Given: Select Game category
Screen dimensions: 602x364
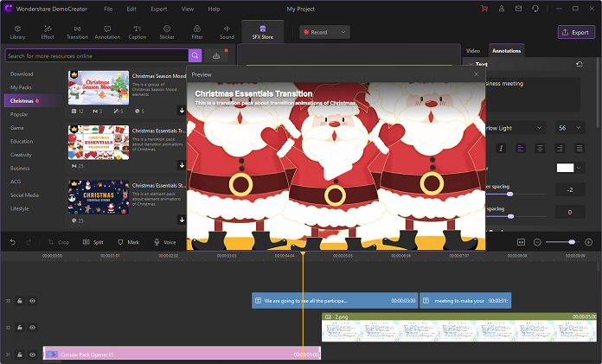Looking at the screenshot, I should point(17,127).
